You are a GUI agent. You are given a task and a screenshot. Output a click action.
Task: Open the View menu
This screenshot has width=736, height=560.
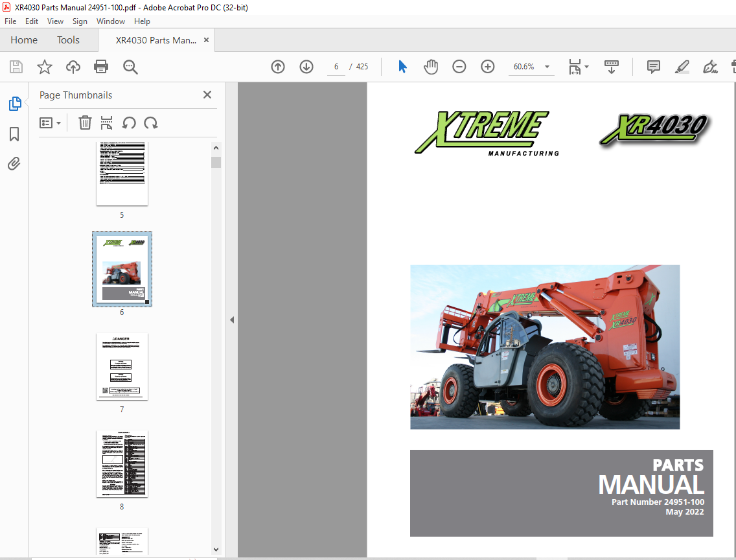pyautogui.click(x=55, y=21)
